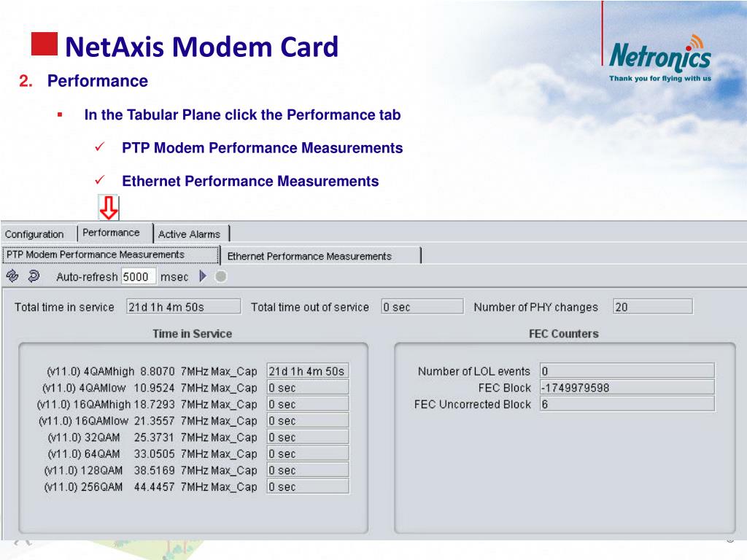Click the 64QAM time value field
This screenshot has width=747, height=560.
(308, 454)
